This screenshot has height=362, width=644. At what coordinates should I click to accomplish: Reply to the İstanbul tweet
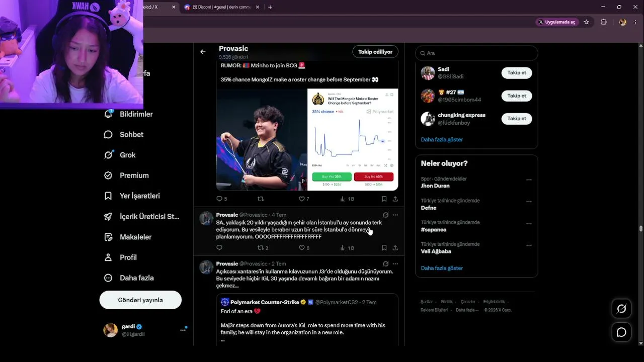click(x=219, y=248)
